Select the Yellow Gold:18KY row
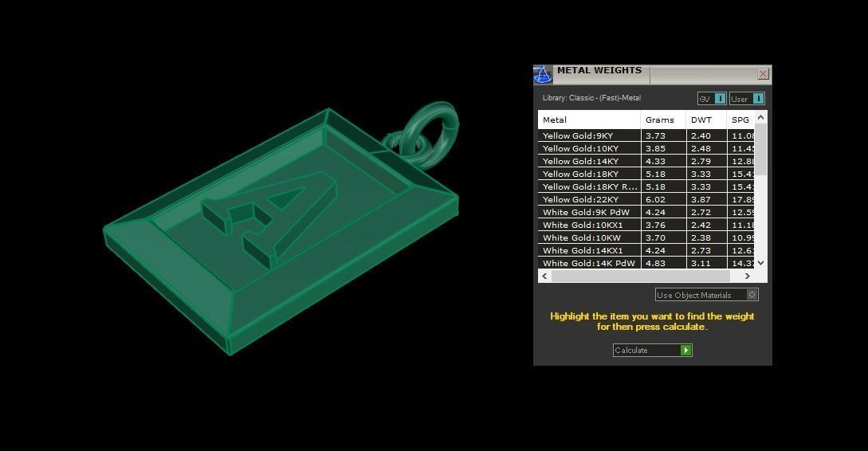The height and width of the screenshot is (451, 868). pos(646,174)
